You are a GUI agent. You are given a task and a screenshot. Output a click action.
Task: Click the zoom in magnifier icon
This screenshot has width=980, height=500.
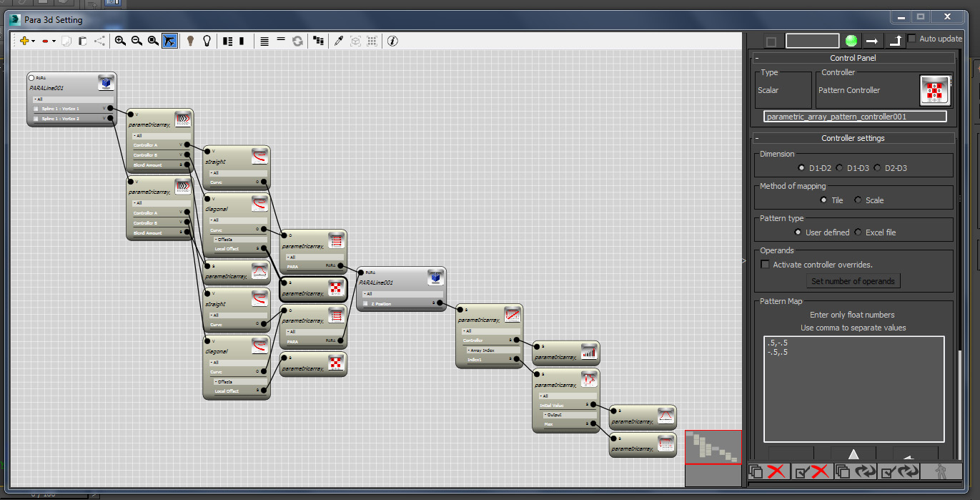(120, 41)
